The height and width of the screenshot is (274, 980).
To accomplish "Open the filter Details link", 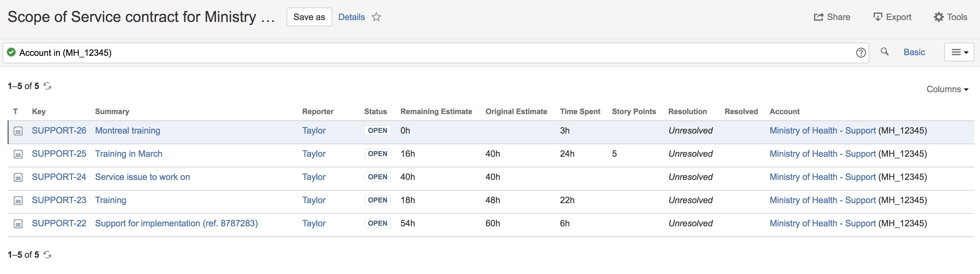I will [351, 17].
